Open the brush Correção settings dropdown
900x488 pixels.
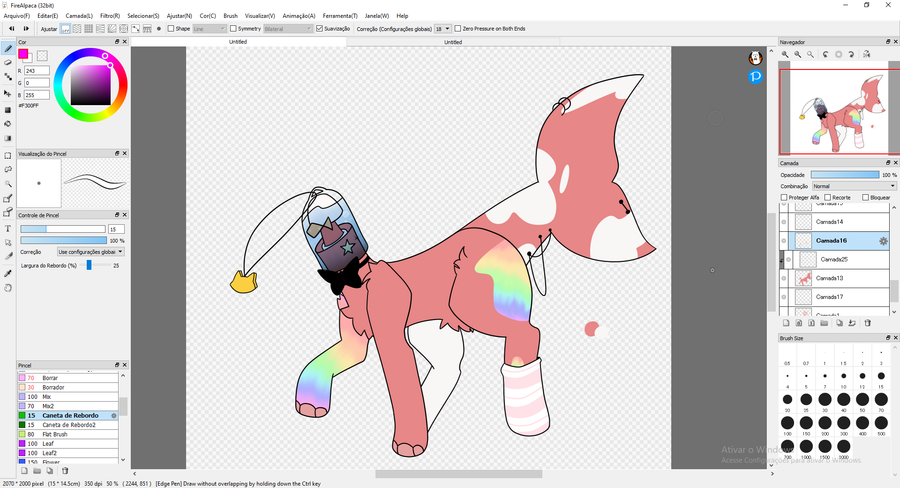[x=91, y=252]
